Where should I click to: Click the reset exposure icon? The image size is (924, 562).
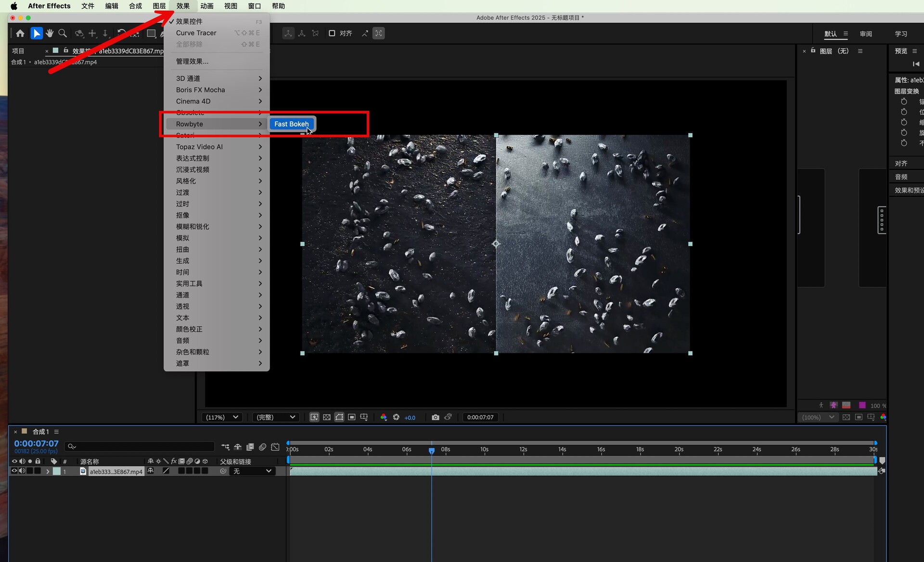pos(396,417)
